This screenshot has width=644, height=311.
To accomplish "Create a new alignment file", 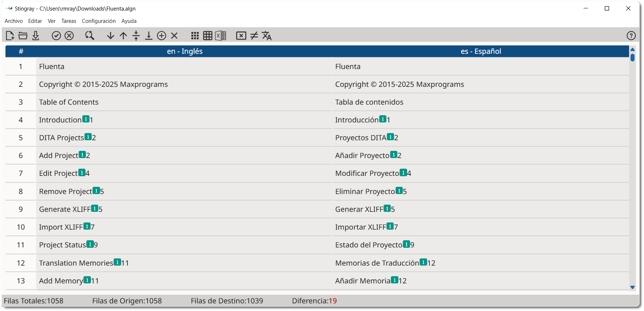I will point(10,36).
